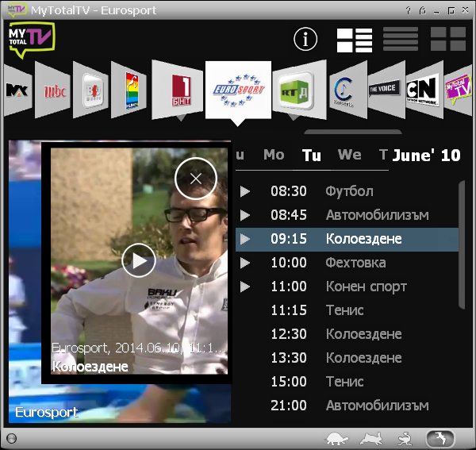476x450 pixels.
Task: Select the 09:15 Колоездене program
Action: 347,239
